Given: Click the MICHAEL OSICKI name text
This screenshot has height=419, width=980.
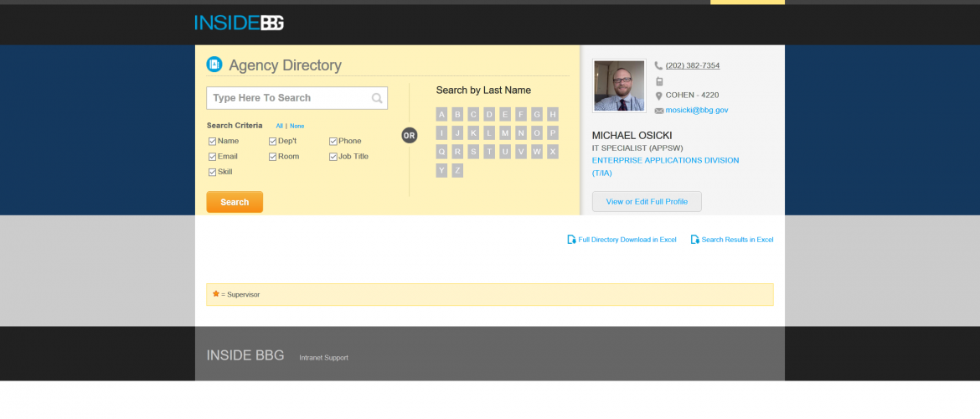Looking at the screenshot, I should click(632, 136).
